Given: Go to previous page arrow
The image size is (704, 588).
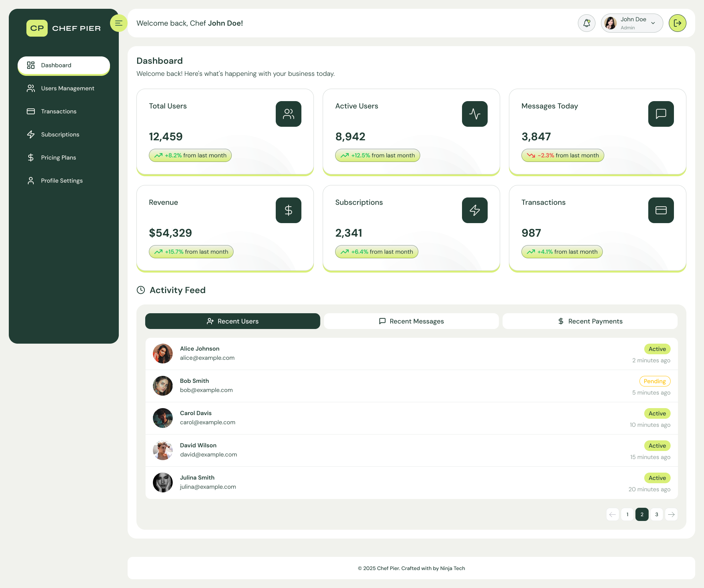Looking at the screenshot, I should [612, 514].
